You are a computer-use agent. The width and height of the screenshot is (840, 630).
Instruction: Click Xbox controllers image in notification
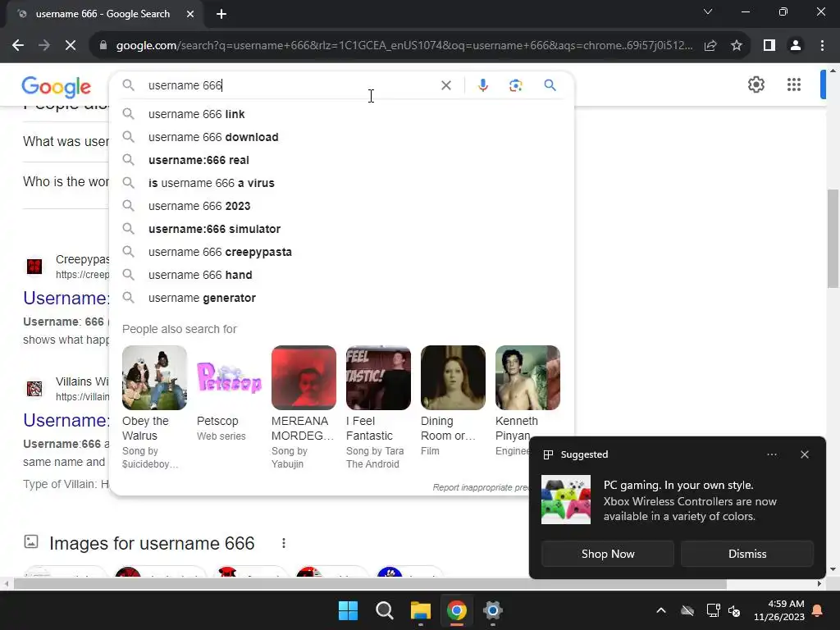point(566,500)
